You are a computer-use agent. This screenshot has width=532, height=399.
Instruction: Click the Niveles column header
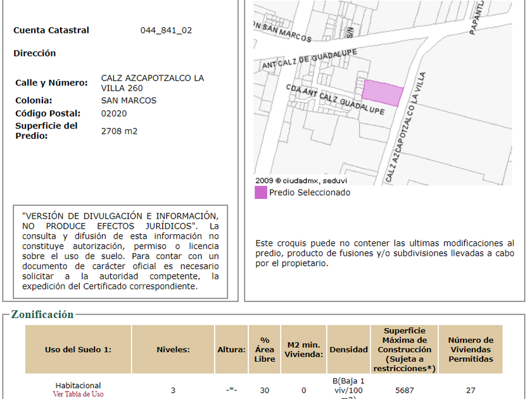tap(173, 350)
